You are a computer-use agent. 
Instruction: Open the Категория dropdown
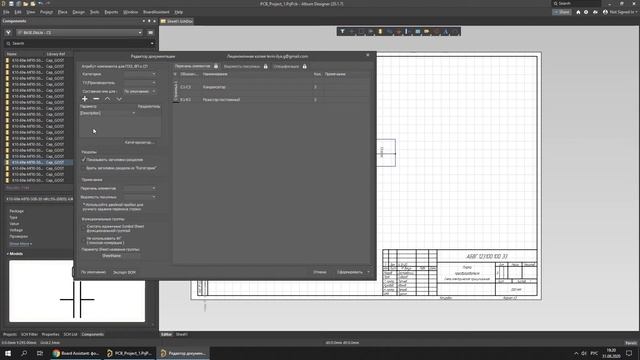click(140, 74)
